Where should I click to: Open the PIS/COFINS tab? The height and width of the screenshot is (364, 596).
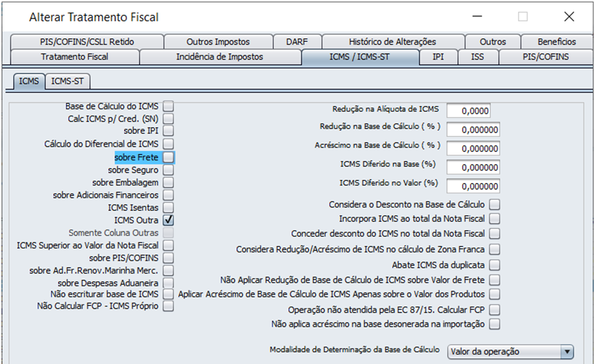pos(546,57)
